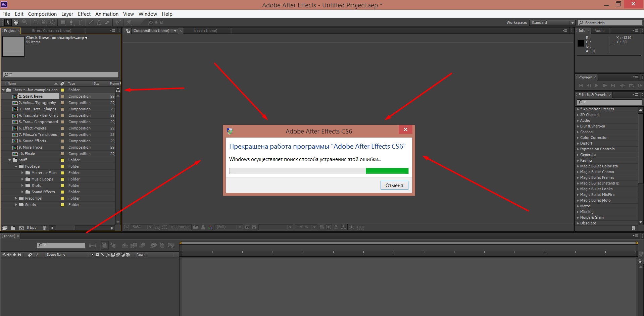Create new folder in Project panel
This screenshot has height=316, width=644.
tap(13, 228)
